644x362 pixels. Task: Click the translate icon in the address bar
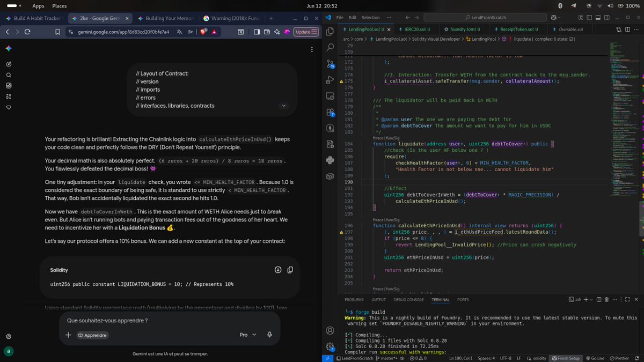tap(180, 32)
